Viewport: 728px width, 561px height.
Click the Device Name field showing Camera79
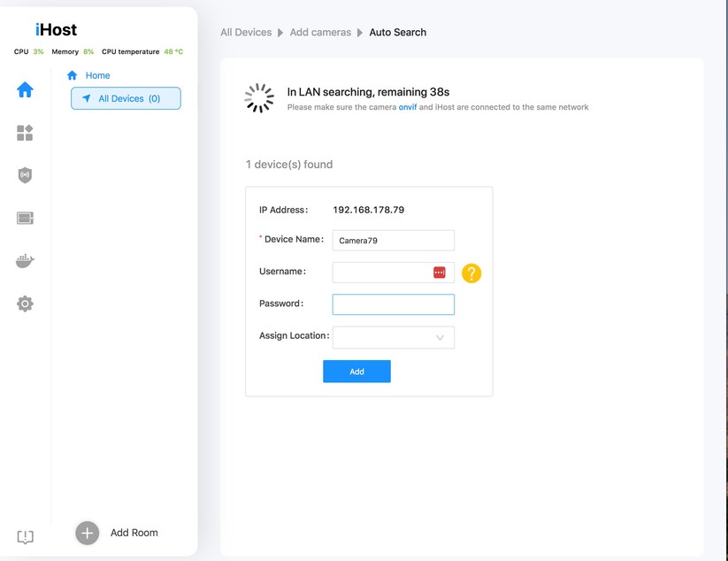click(393, 240)
